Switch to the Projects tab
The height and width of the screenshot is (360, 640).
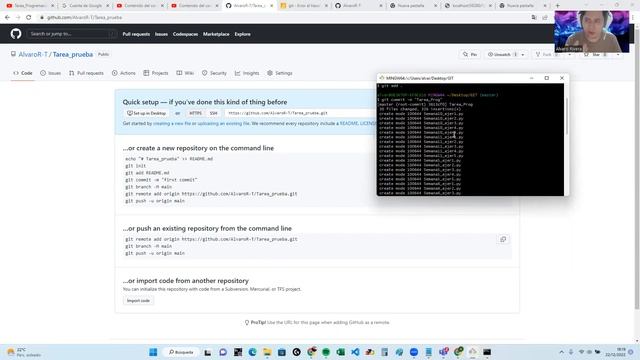tap(156, 73)
